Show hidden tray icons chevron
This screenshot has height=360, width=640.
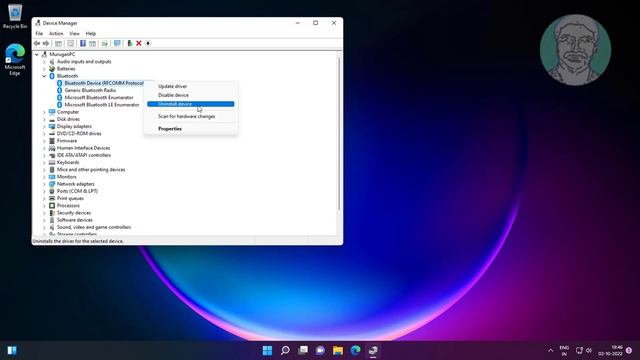pos(551,350)
